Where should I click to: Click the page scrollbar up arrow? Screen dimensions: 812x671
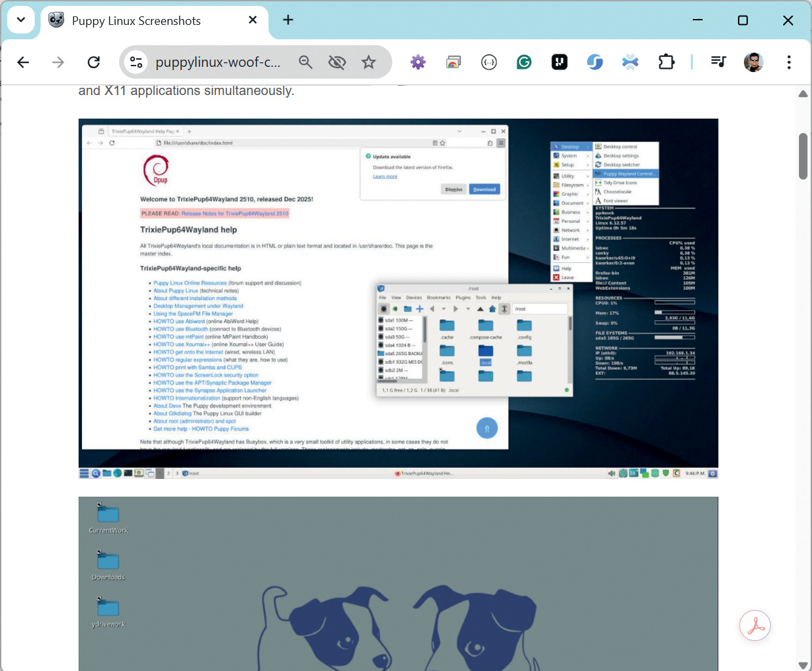click(803, 94)
